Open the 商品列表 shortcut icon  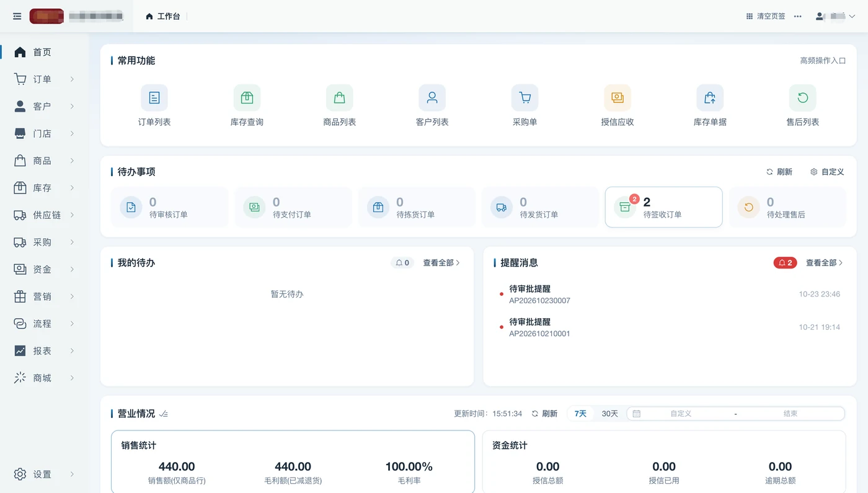tap(340, 98)
